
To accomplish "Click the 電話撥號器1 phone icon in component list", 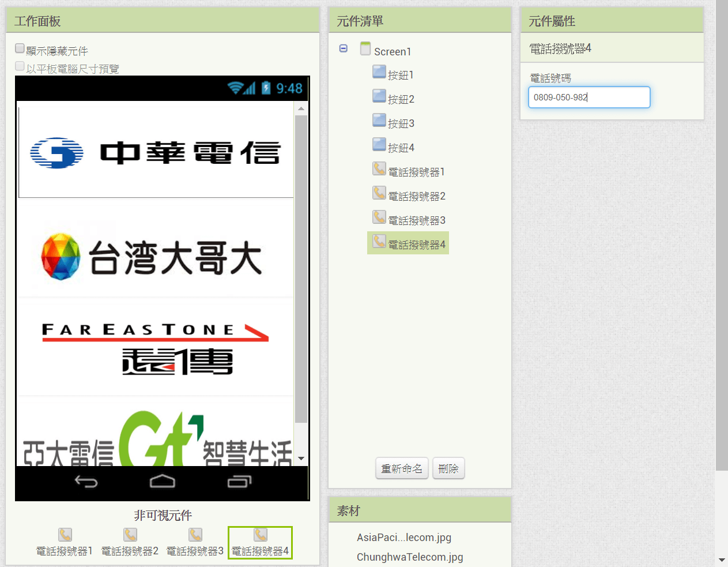I will tap(379, 168).
